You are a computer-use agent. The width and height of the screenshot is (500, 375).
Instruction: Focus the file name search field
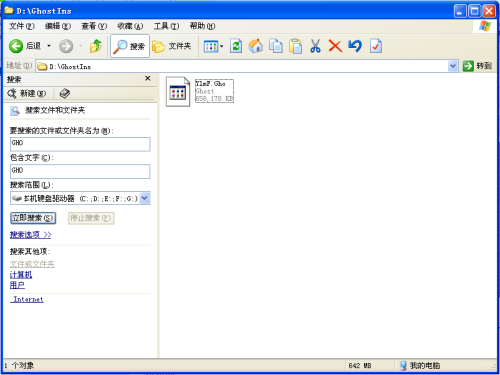tap(80, 144)
